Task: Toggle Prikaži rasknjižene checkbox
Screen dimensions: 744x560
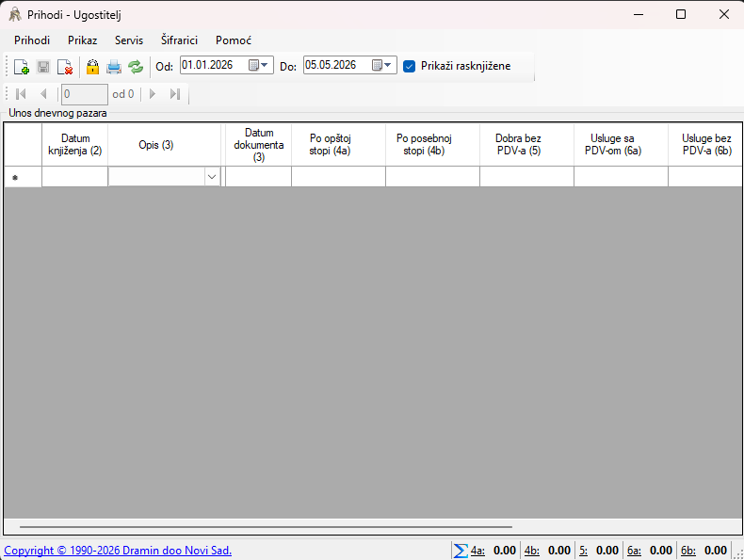Action: tap(409, 66)
